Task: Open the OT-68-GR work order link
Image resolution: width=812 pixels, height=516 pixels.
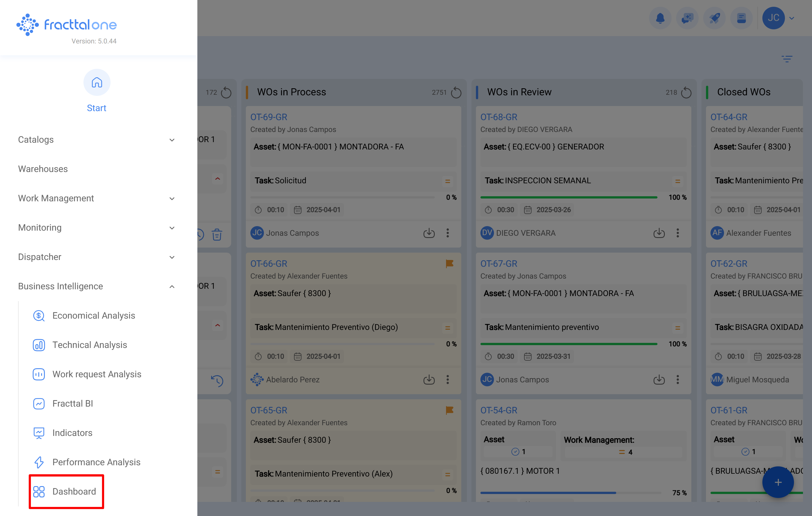Action: (x=499, y=117)
